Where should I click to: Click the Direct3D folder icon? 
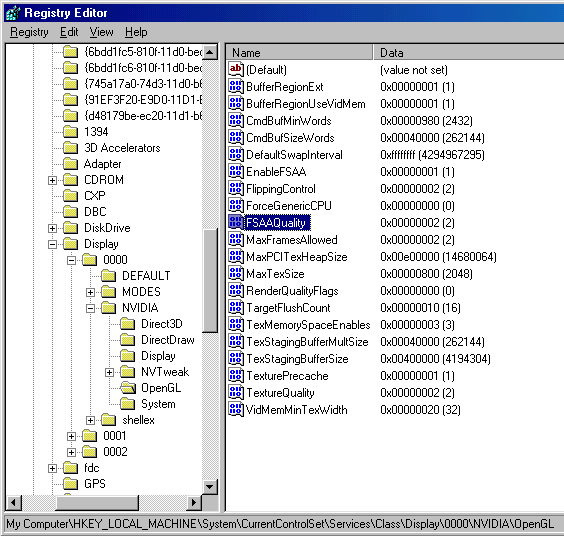point(128,324)
